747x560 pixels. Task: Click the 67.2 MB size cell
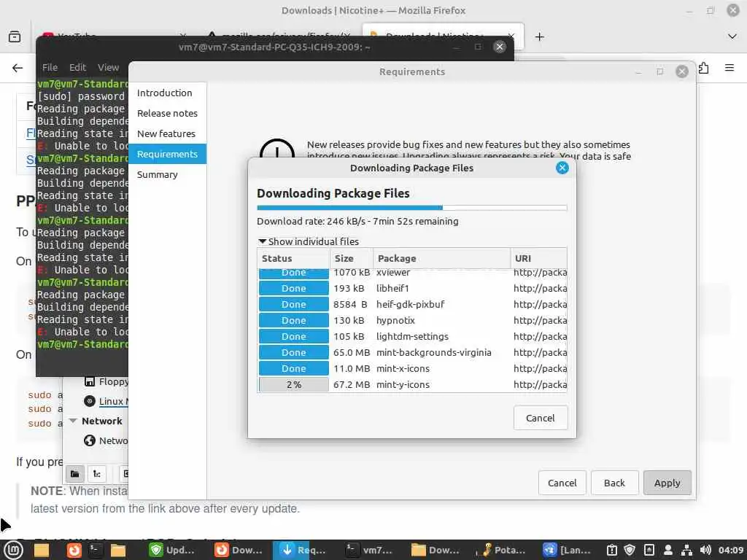352,384
